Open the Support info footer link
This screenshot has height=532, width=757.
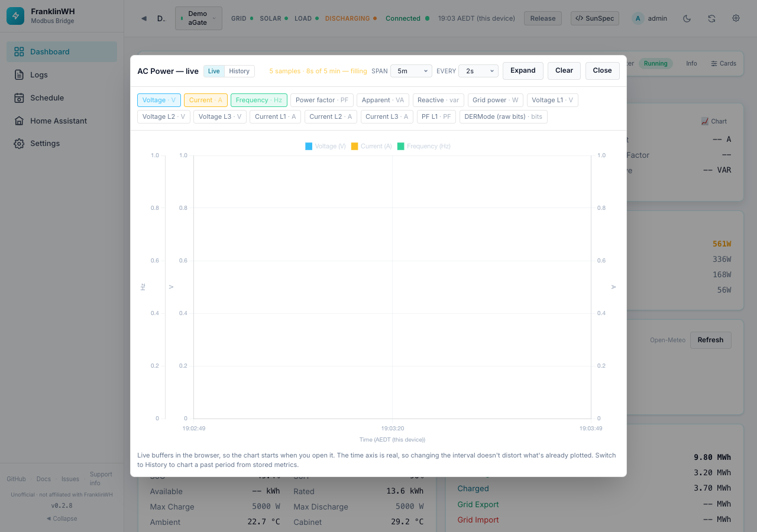[101, 479]
